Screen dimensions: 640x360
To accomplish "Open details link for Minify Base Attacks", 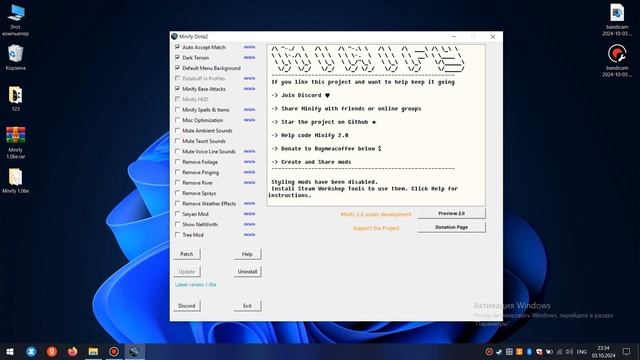I will [249, 89].
